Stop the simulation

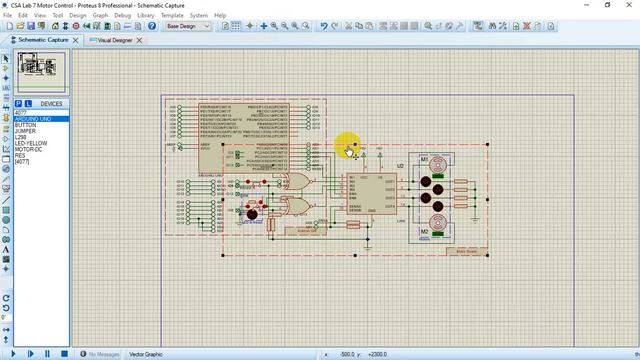point(64,354)
